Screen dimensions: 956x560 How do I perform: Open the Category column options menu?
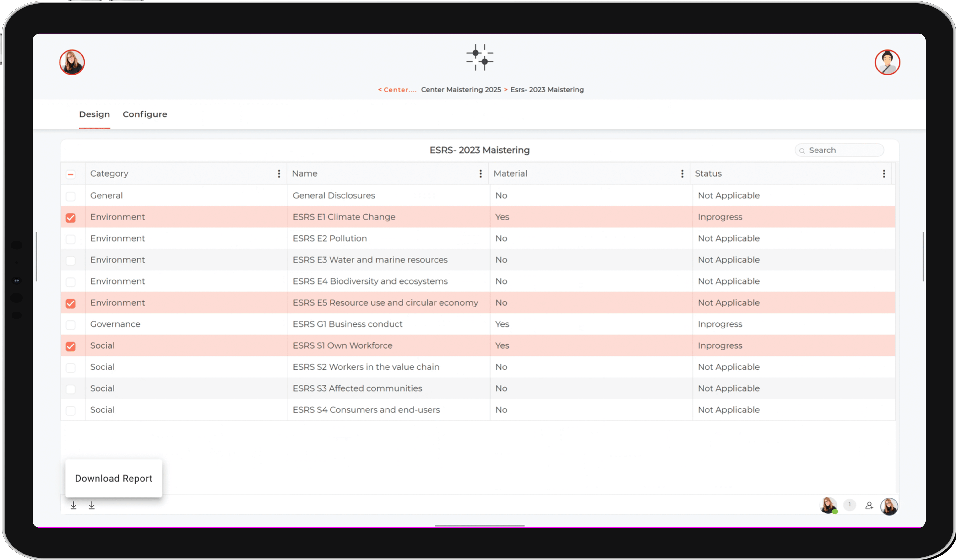point(279,174)
